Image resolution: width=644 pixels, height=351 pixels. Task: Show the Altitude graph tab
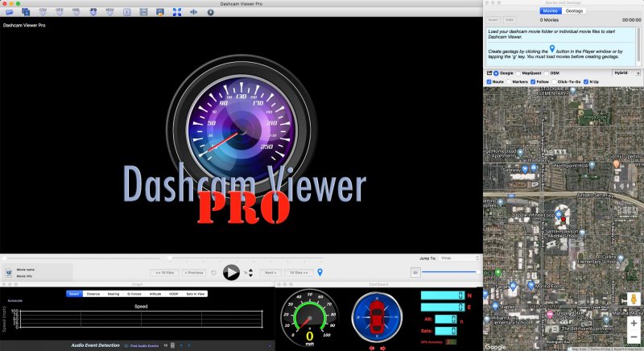tap(155, 294)
